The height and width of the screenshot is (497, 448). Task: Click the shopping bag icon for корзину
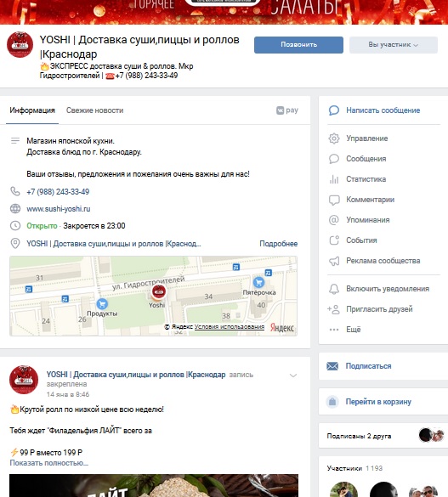pyautogui.click(x=332, y=402)
